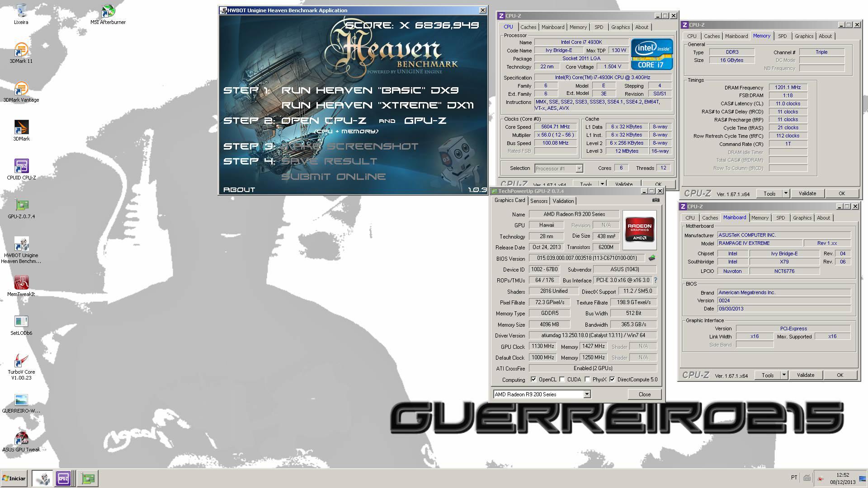Open the 3DMark Vantage desktop shortcut
Screen dimensions: 868x488
pyautogui.click(x=21, y=92)
